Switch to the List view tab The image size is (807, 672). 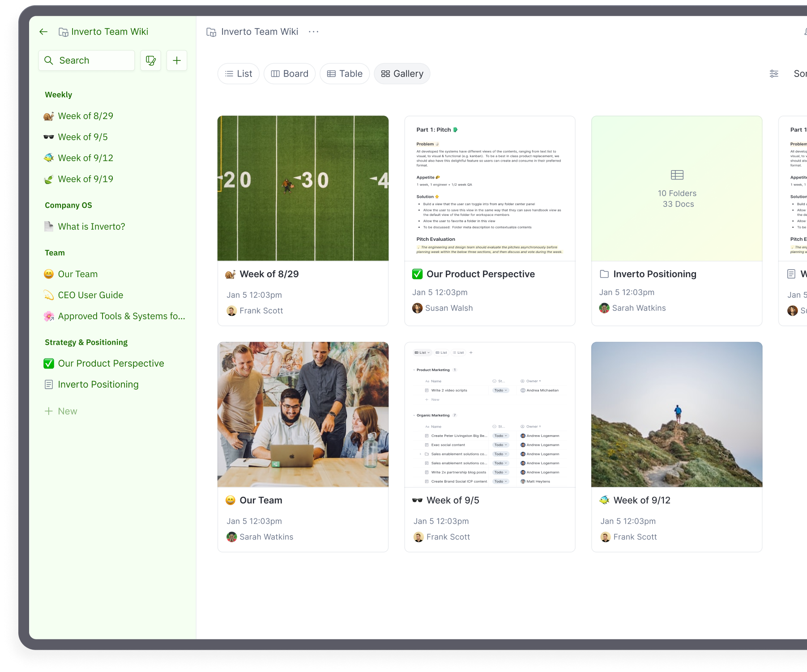point(239,74)
